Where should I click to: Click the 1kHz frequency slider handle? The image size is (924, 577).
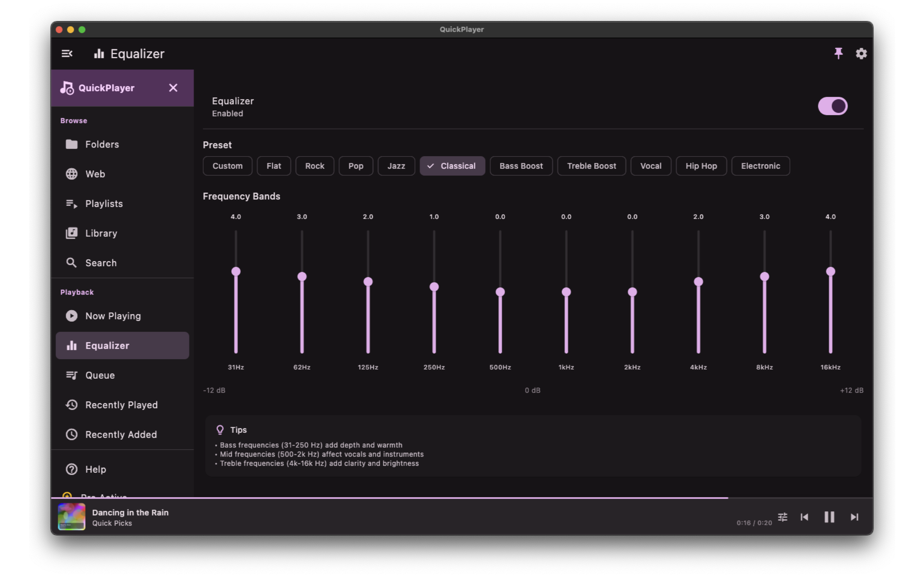(x=566, y=292)
